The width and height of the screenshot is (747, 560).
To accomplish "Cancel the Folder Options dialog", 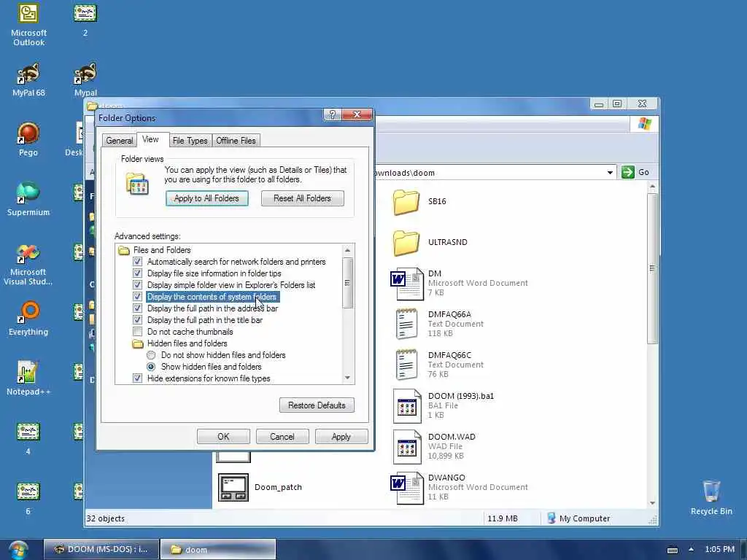I will point(282,437).
